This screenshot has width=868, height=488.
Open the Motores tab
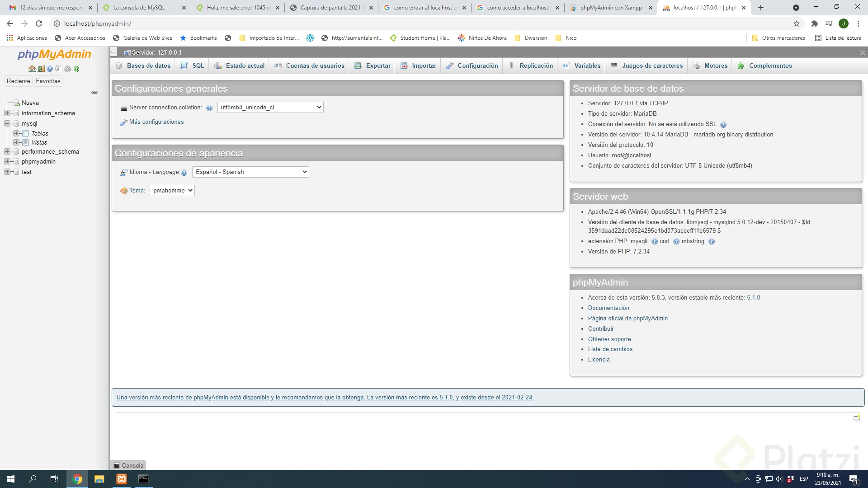tap(710, 66)
